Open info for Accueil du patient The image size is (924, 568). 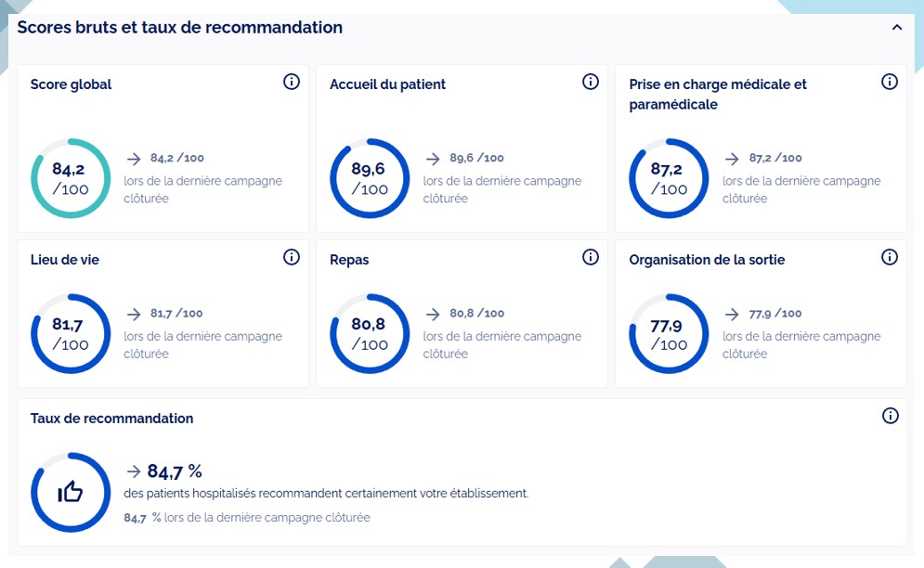point(591,82)
